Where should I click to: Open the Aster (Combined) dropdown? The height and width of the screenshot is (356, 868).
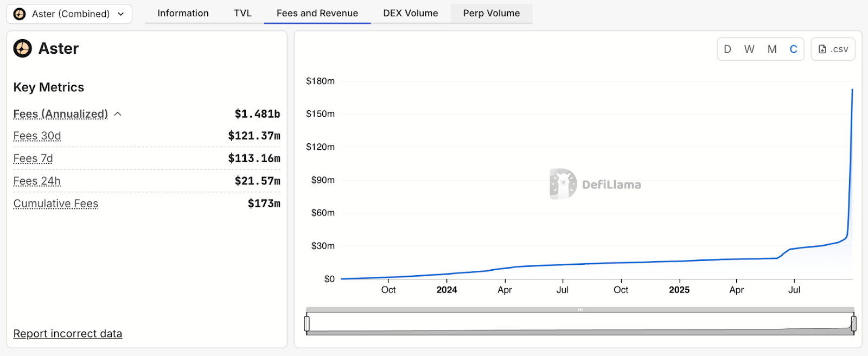coord(69,14)
